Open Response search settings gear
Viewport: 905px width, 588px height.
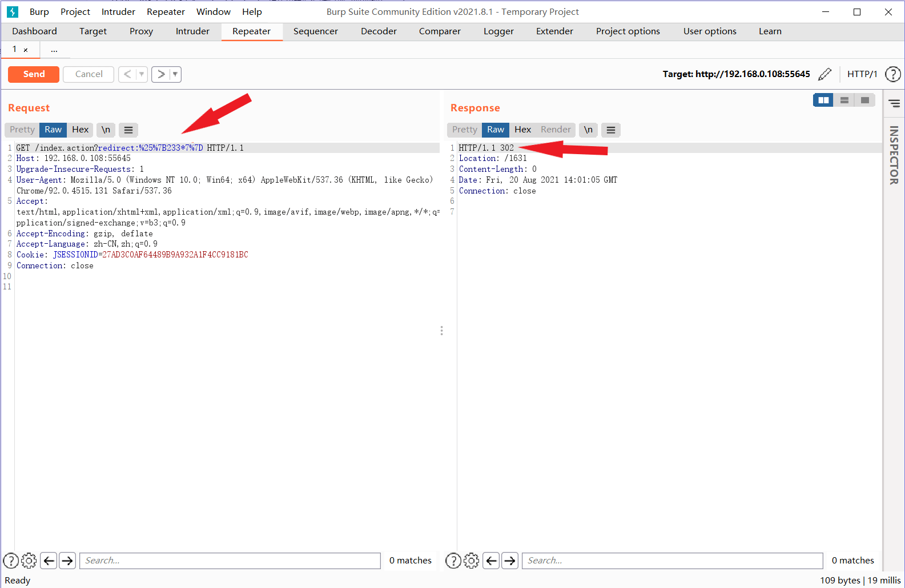pos(471,561)
